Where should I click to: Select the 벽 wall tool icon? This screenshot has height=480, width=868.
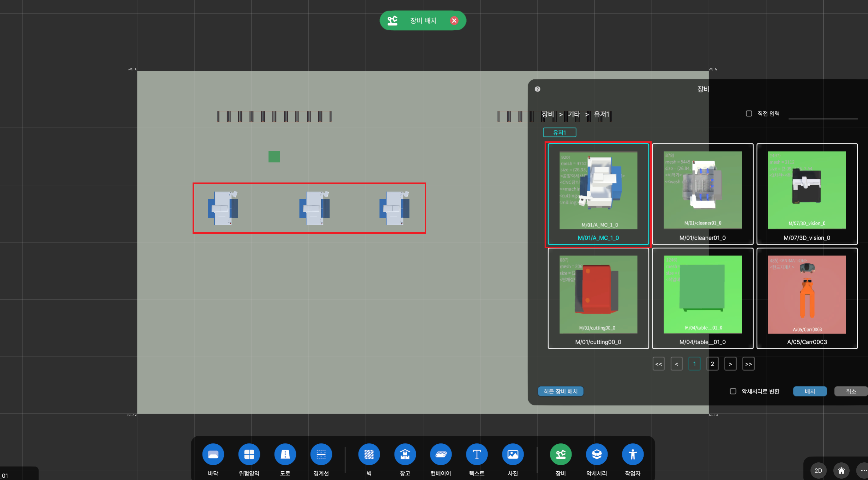[x=369, y=454]
